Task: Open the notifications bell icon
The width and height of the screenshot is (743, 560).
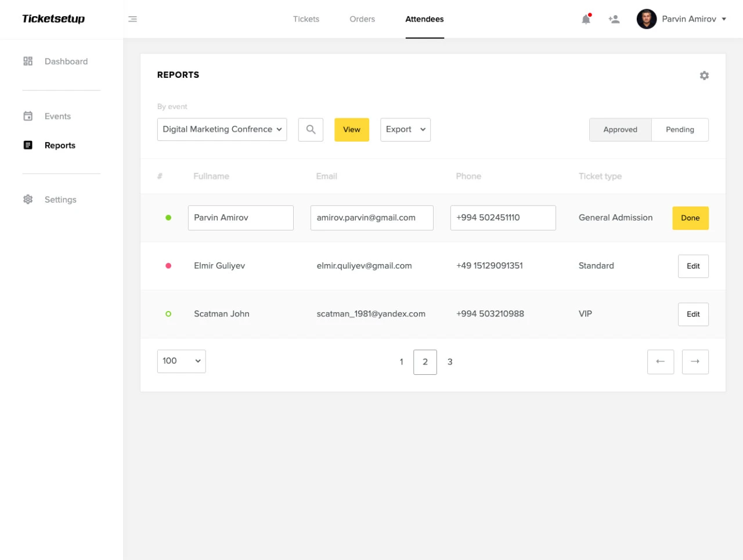Action: coord(586,19)
